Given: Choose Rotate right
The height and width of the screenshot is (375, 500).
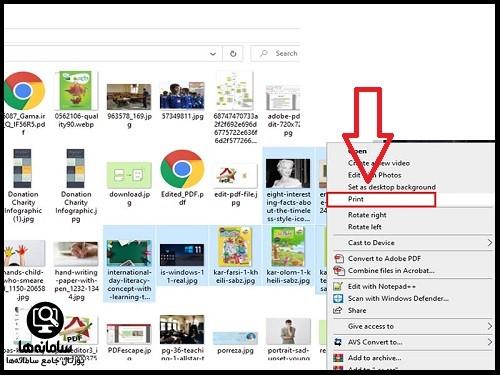Looking at the screenshot, I should point(367,215).
